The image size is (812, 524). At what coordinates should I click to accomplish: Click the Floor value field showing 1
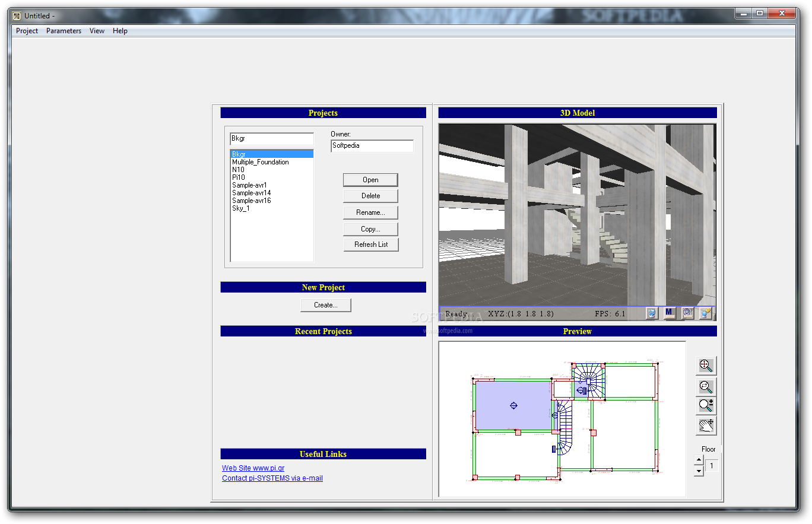click(x=711, y=466)
